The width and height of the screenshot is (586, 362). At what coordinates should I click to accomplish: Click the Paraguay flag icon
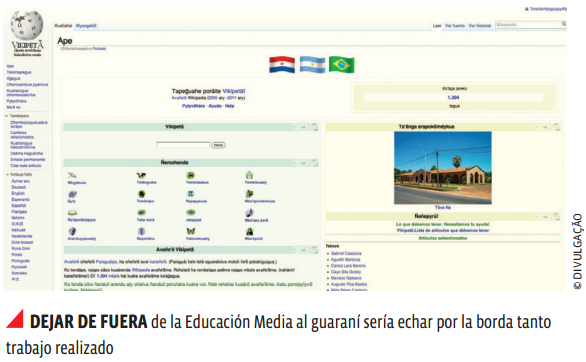(x=282, y=65)
